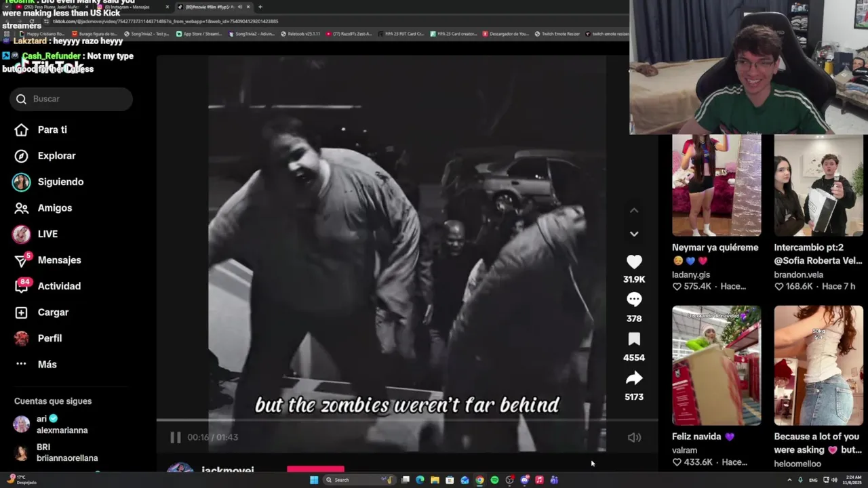Open File Explorer from taskbar

[435, 480]
